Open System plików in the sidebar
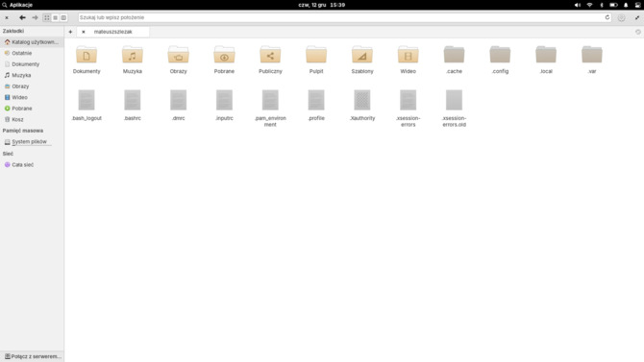The height and width of the screenshot is (362, 644). [32, 141]
